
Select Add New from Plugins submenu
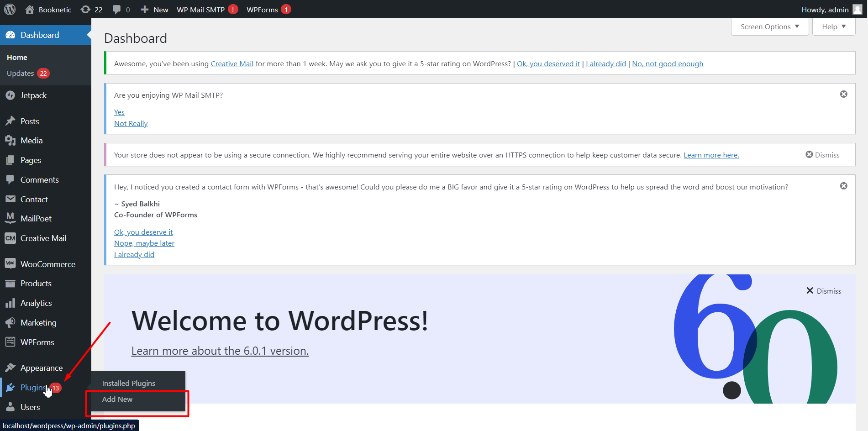point(117,399)
